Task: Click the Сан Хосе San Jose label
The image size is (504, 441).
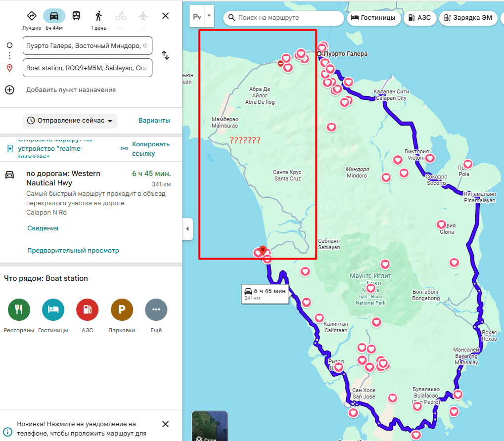Action: tap(364, 394)
